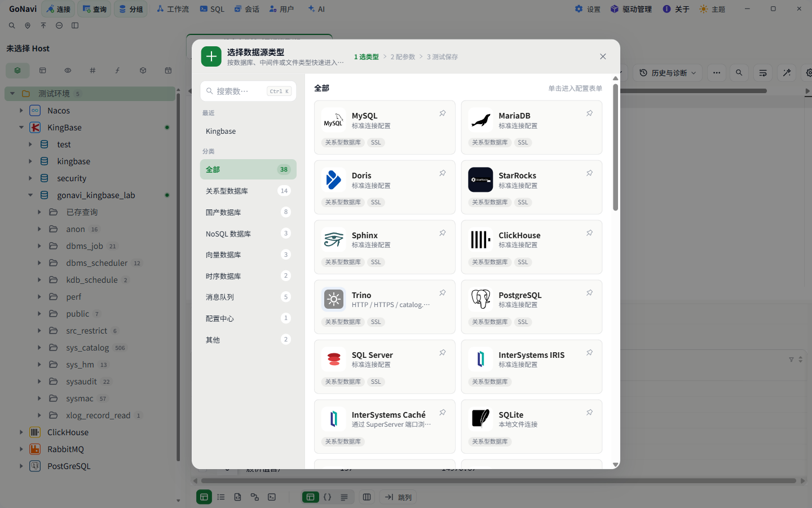The width and height of the screenshot is (812, 508).
Task: Choose the ClickHouse data source card
Action: tap(531, 247)
